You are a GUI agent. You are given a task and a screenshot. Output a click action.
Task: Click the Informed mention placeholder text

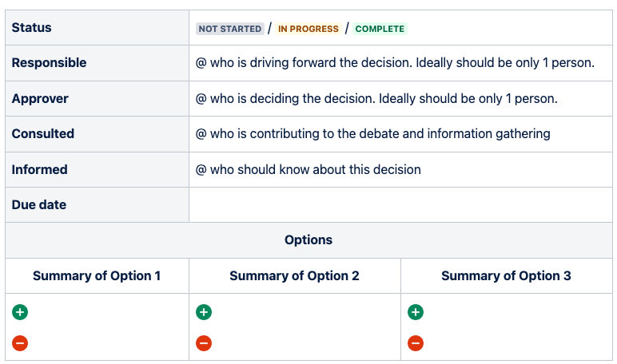tap(308, 169)
